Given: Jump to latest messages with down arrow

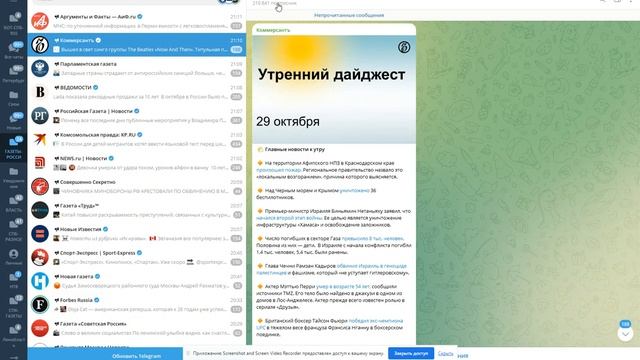Looking at the screenshot, I should tap(625, 334).
